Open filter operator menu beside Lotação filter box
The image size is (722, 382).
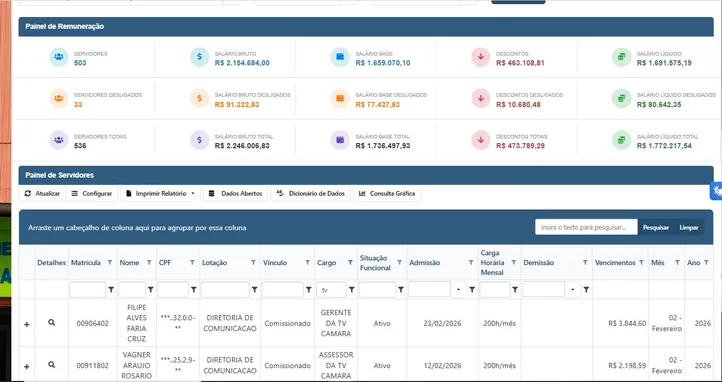tap(255, 289)
